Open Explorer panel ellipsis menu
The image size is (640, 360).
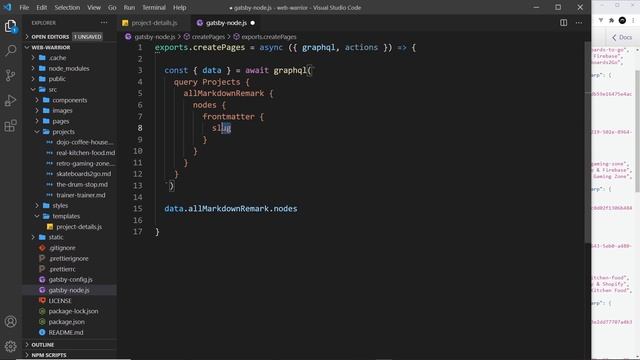point(104,23)
